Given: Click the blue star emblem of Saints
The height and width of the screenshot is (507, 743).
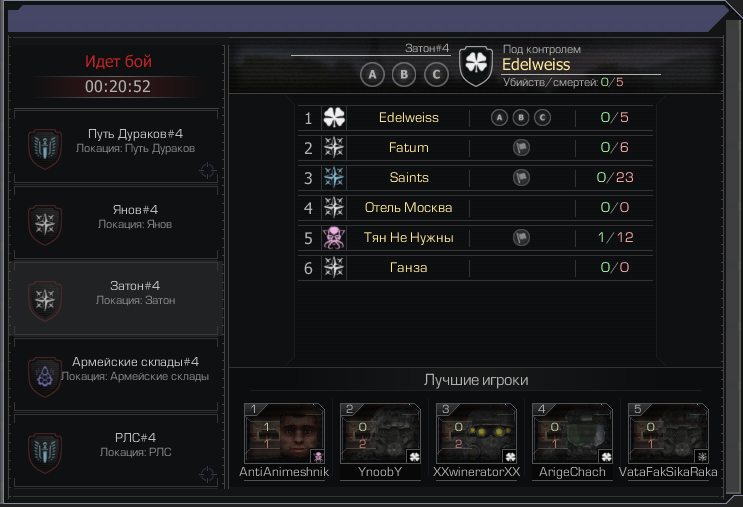Looking at the screenshot, I should point(334,177).
